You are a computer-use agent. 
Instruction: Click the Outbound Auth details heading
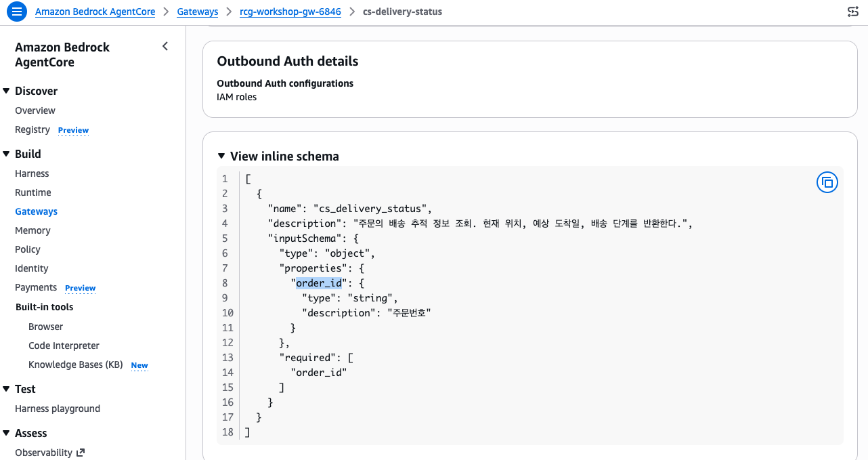[288, 61]
